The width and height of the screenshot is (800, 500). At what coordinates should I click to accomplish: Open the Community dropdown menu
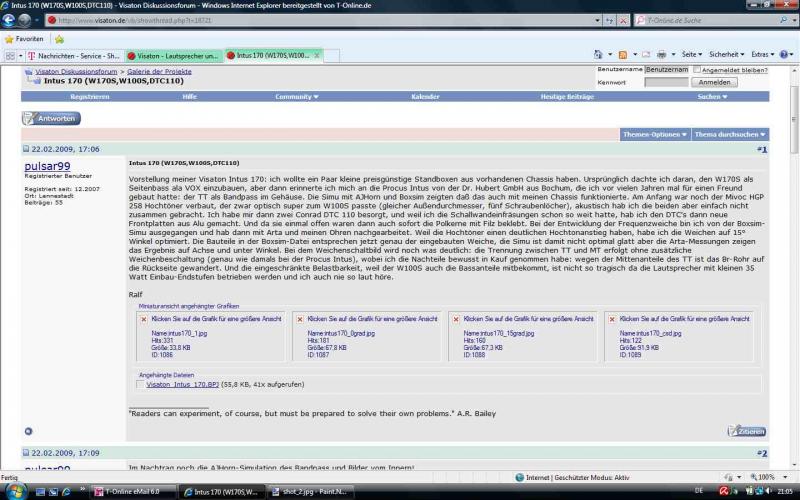point(298,97)
